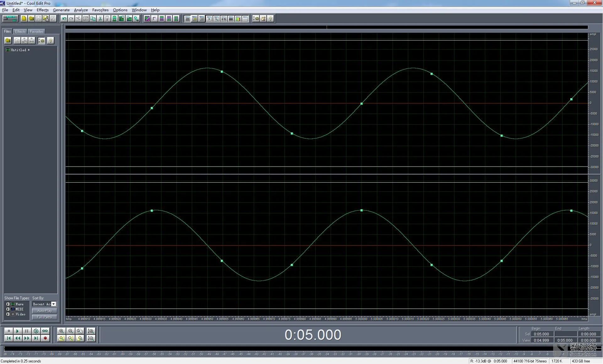This screenshot has height=364, width=603.
Task: Click the circled Play to End button
Action: [x=36, y=331]
